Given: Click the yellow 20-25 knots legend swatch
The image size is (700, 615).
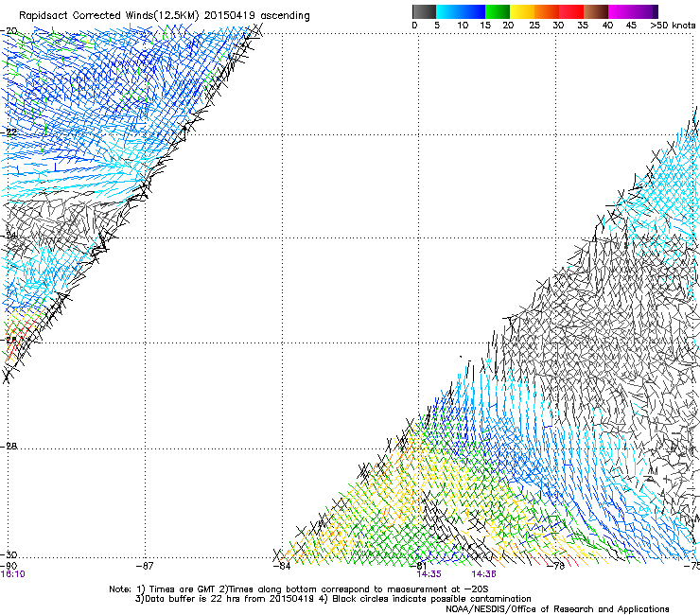Looking at the screenshot, I should pyautogui.click(x=522, y=11).
